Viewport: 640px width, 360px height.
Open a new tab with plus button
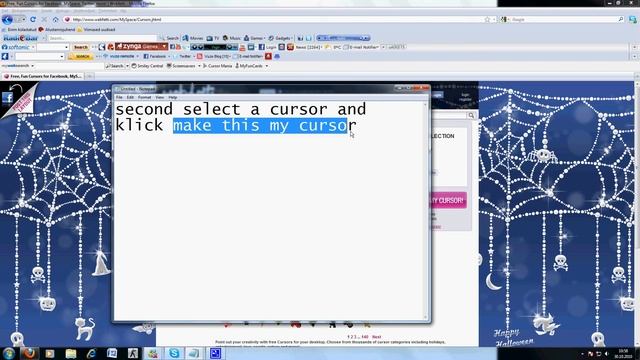coord(89,76)
